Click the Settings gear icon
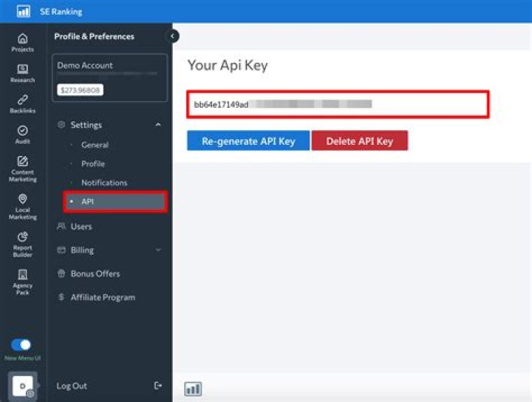Viewport: 532px width, 402px height. 61,124
